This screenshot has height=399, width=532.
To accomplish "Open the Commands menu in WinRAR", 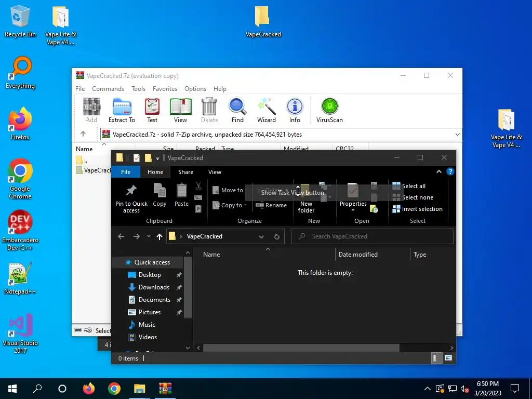I will 108,88.
